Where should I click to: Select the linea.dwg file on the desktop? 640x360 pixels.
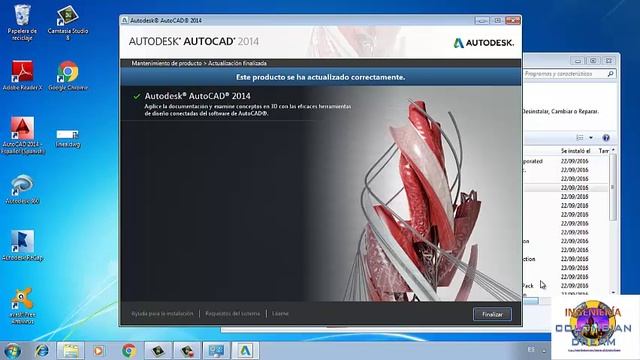click(68, 138)
